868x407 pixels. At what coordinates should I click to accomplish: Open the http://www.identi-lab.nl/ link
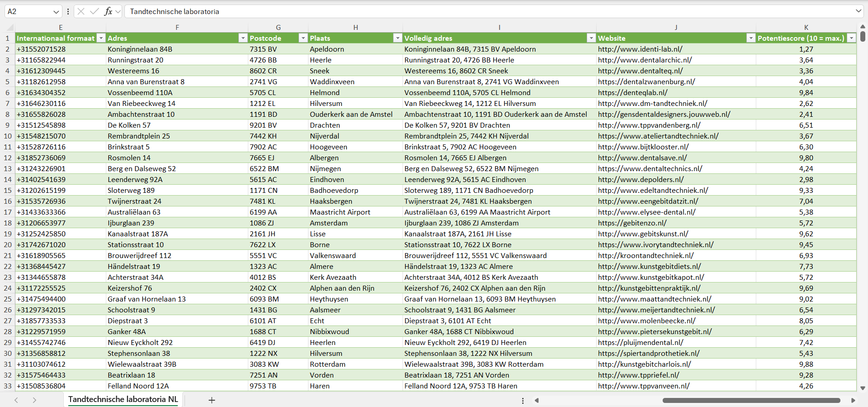(x=640, y=49)
